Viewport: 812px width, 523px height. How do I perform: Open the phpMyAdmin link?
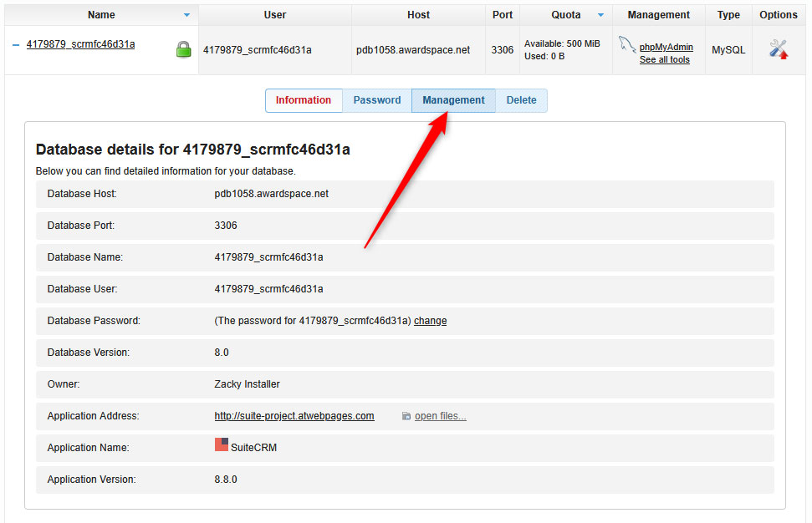[666, 47]
